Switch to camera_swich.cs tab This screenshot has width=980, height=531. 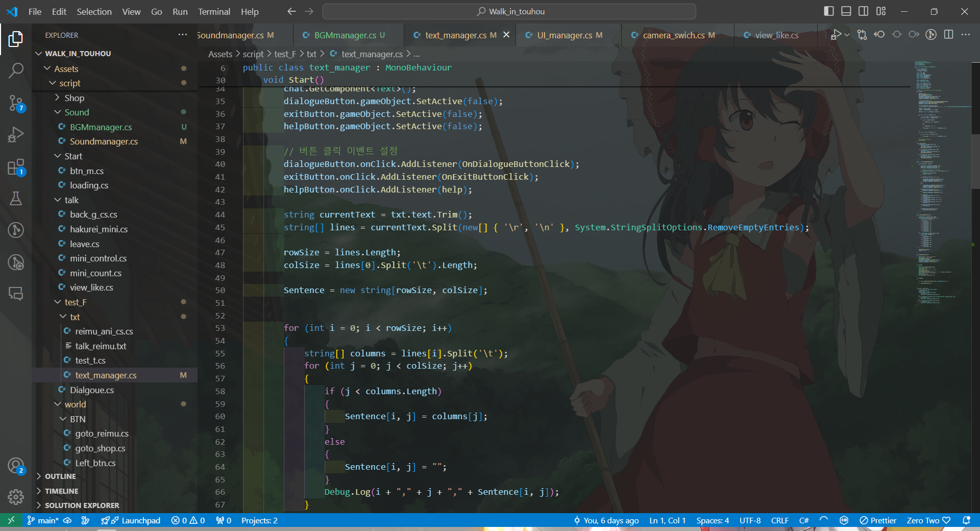pos(678,35)
